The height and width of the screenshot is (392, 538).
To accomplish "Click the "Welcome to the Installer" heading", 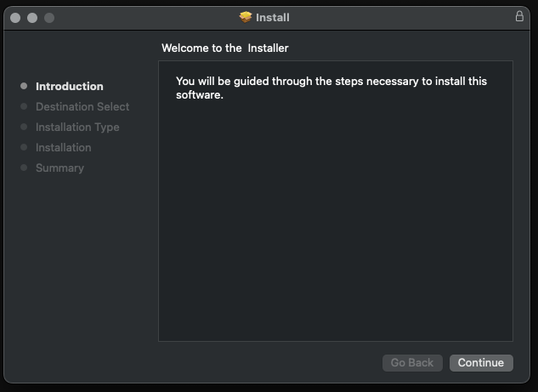I will (225, 48).
